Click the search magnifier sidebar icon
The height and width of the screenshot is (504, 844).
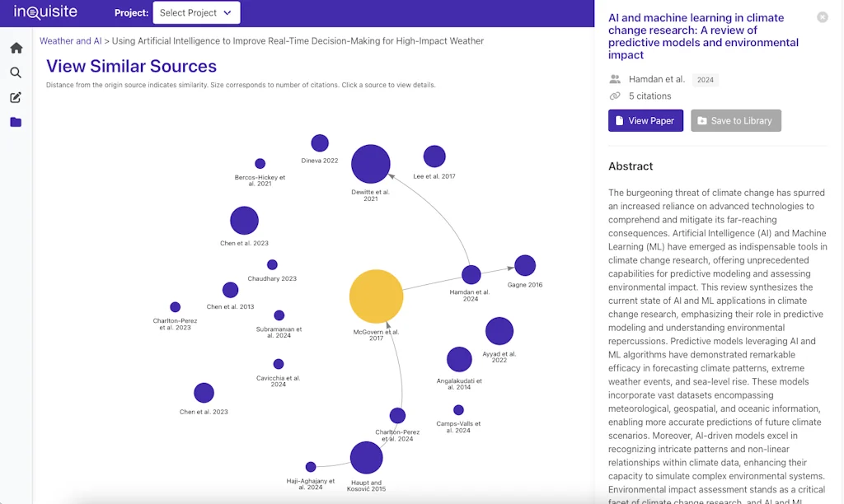tap(16, 72)
